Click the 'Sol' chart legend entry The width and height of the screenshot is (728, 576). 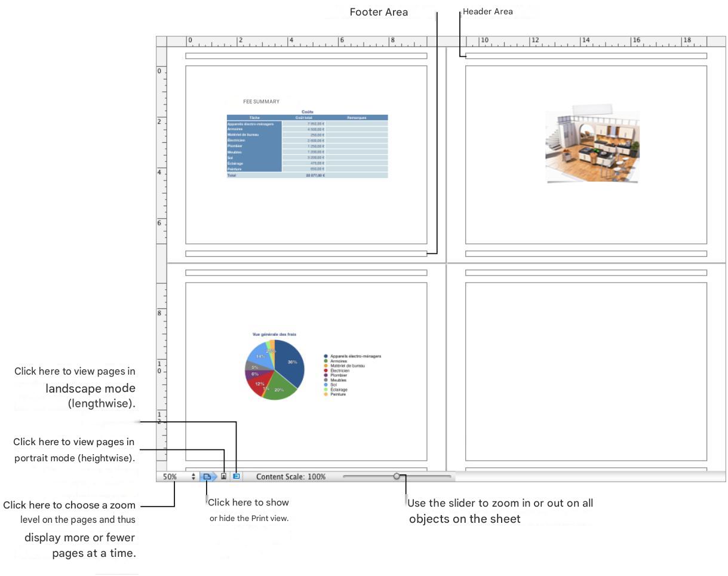330,385
